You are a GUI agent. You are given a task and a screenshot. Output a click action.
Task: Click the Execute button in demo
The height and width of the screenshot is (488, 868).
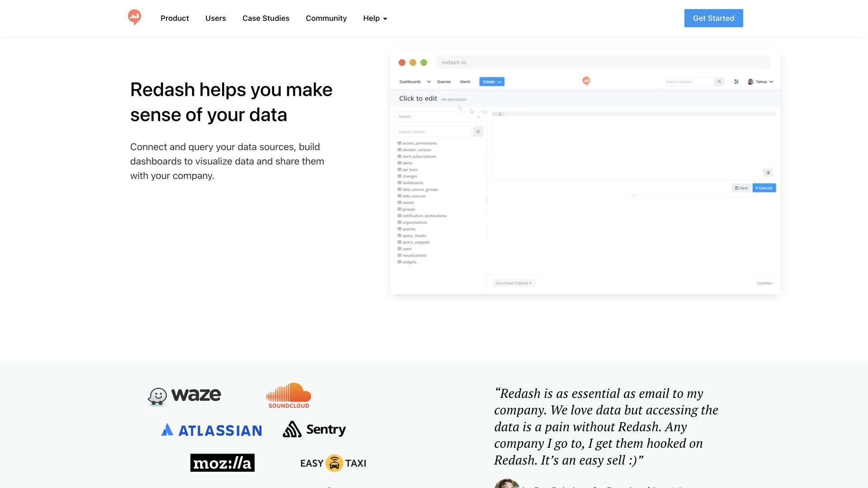point(764,188)
